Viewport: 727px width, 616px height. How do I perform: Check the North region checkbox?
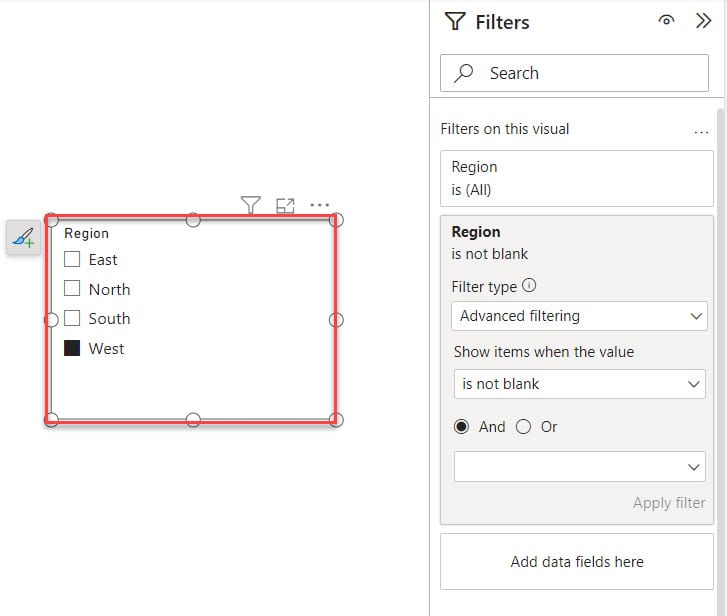72,288
